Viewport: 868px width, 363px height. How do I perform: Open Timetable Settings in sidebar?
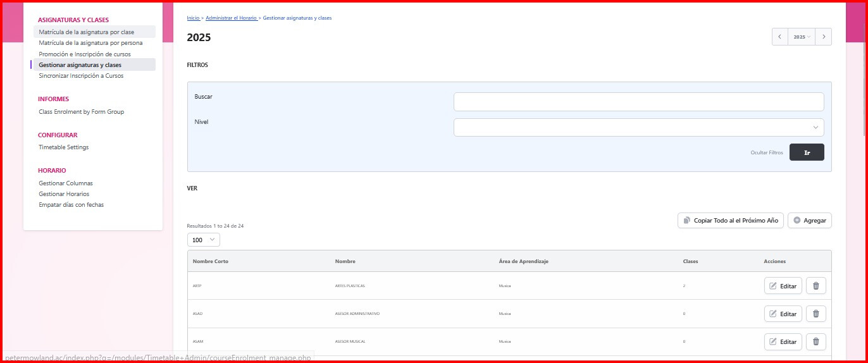click(x=64, y=147)
